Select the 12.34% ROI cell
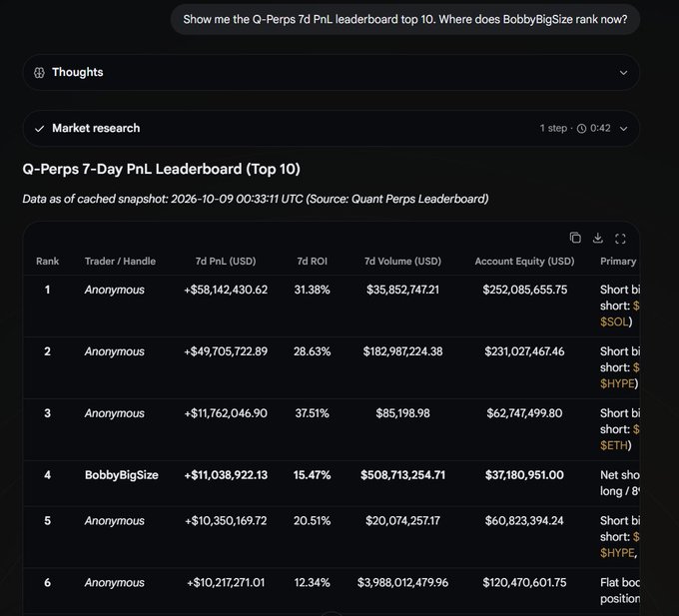The image size is (679, 616). 312,582
